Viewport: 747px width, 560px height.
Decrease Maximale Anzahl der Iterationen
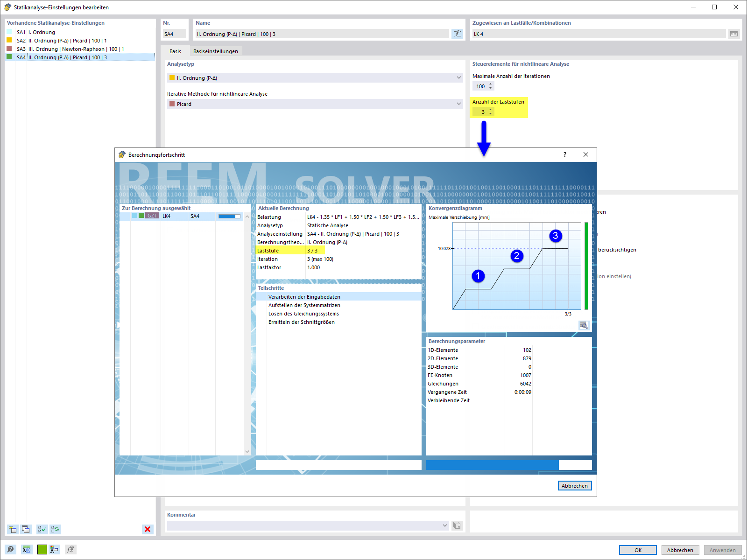click(491, 88)
